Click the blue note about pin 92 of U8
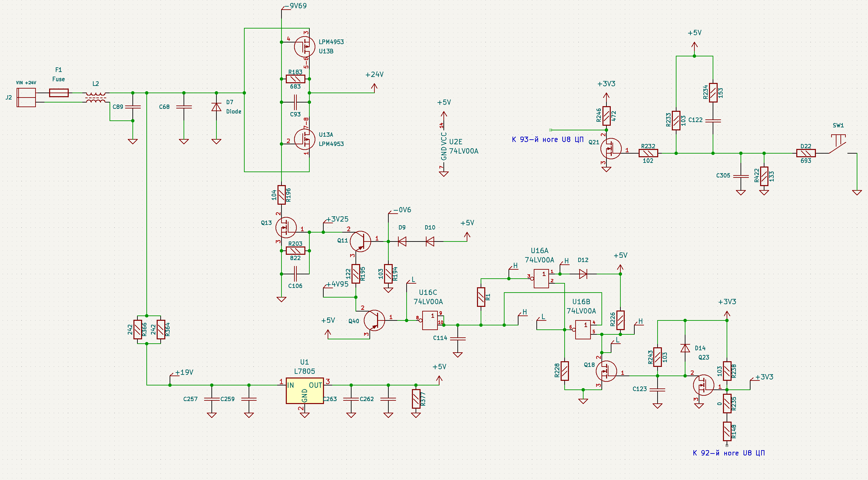868x480 pixels. point(729,453)
